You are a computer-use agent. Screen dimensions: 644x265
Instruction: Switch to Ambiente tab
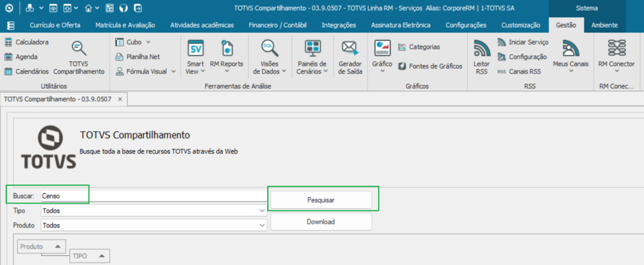[604, 25]
